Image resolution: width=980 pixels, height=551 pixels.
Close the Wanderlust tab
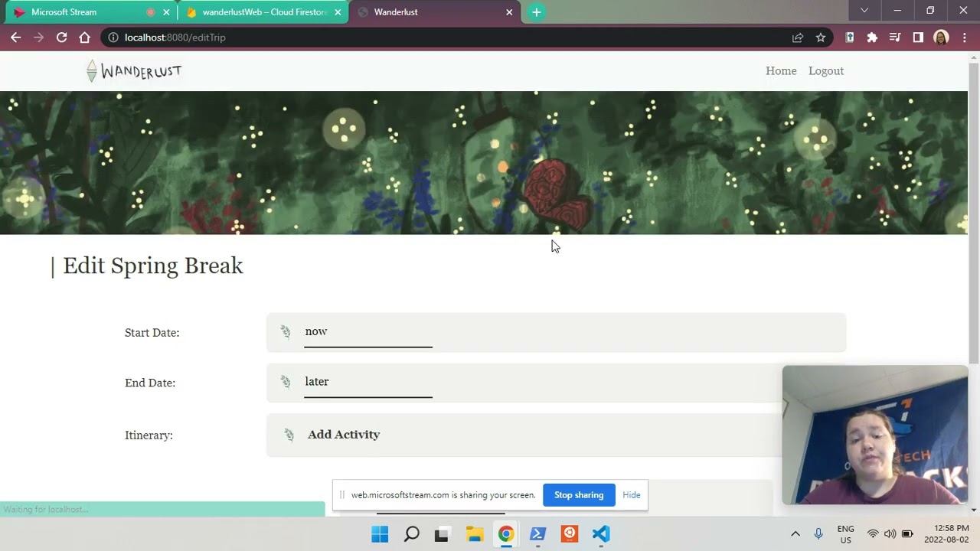click(509, 12)
